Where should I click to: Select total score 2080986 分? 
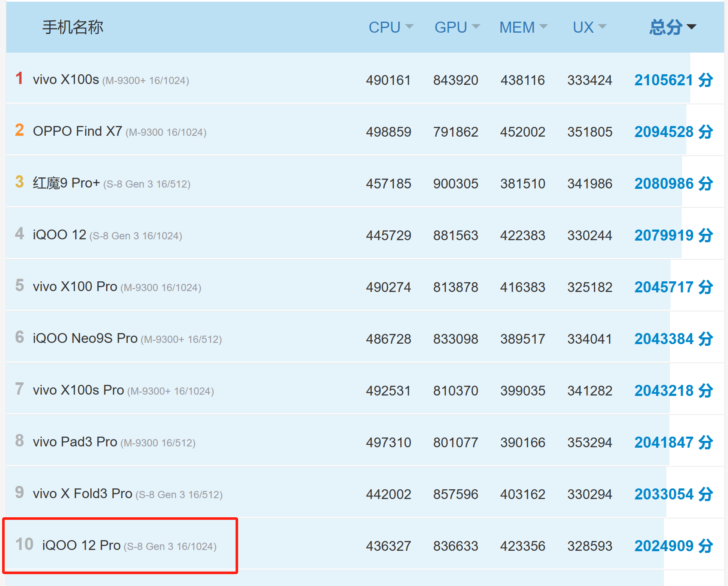click(x=674, y=183)
